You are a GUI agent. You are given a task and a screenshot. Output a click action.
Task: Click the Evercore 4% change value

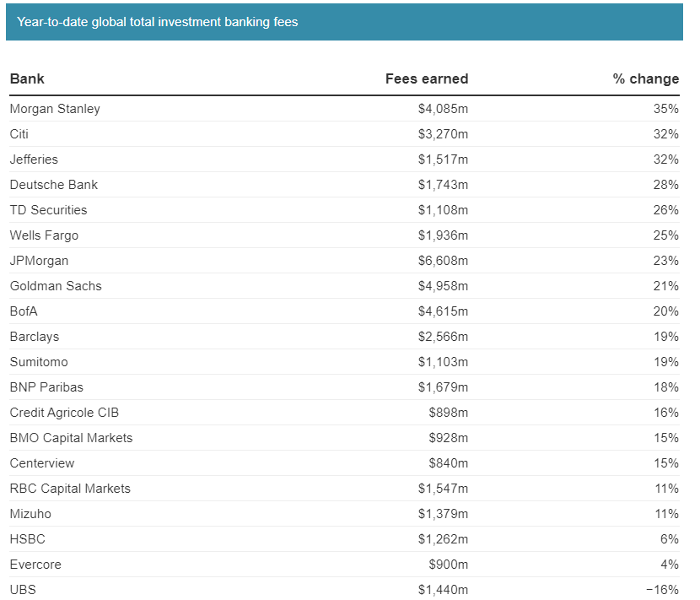(670, 565)
